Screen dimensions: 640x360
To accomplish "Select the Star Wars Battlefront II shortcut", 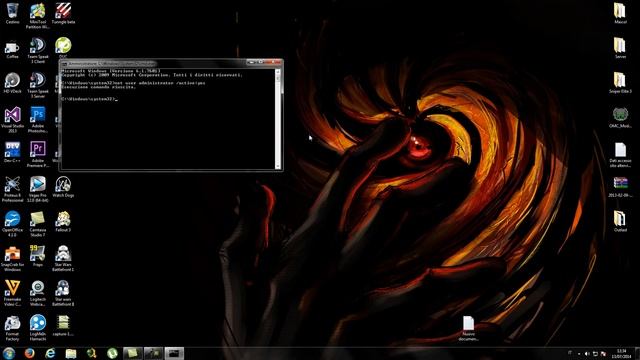I will pos(63,293).
